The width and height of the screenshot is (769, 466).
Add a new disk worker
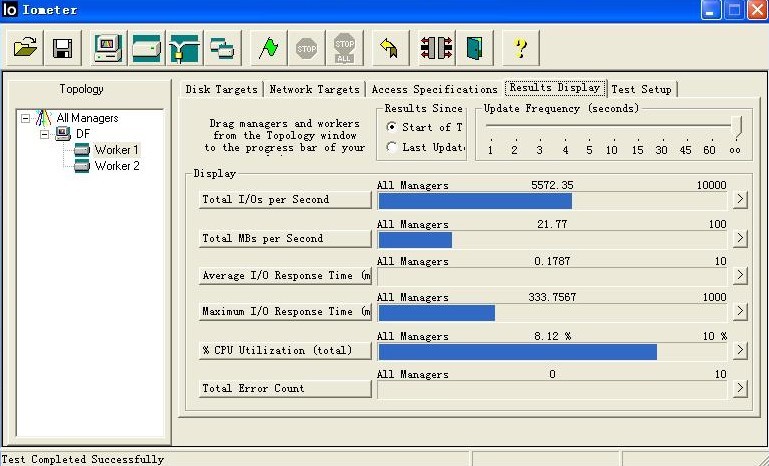pos(146,48)
